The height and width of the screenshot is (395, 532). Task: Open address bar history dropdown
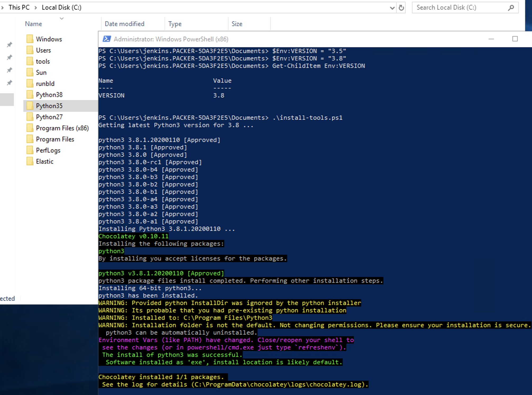coord(392,8)
